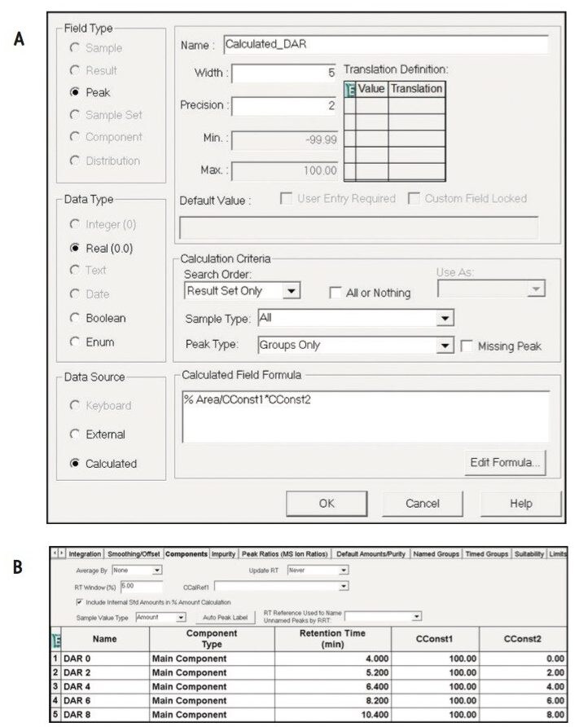Toggle Include Internal Std Amounts checkbox

click(x=79, y=601)
